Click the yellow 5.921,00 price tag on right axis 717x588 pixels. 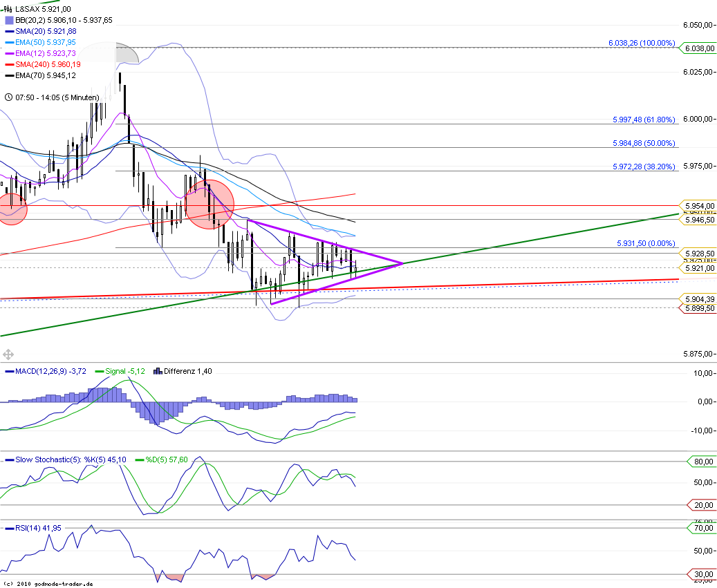pos(698,267)
